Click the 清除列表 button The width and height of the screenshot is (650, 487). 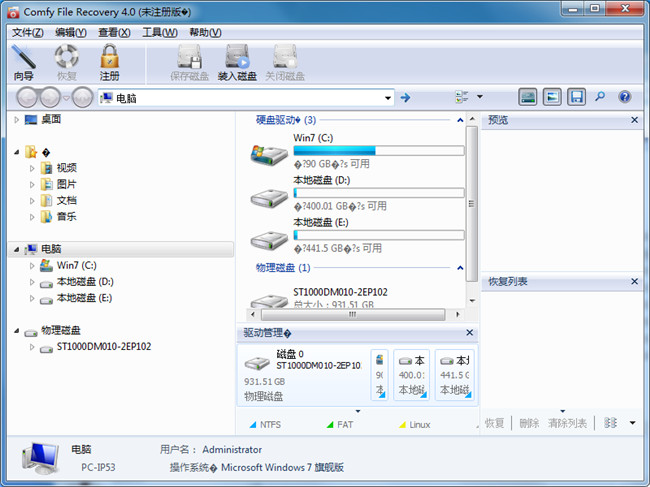(567, 423)
